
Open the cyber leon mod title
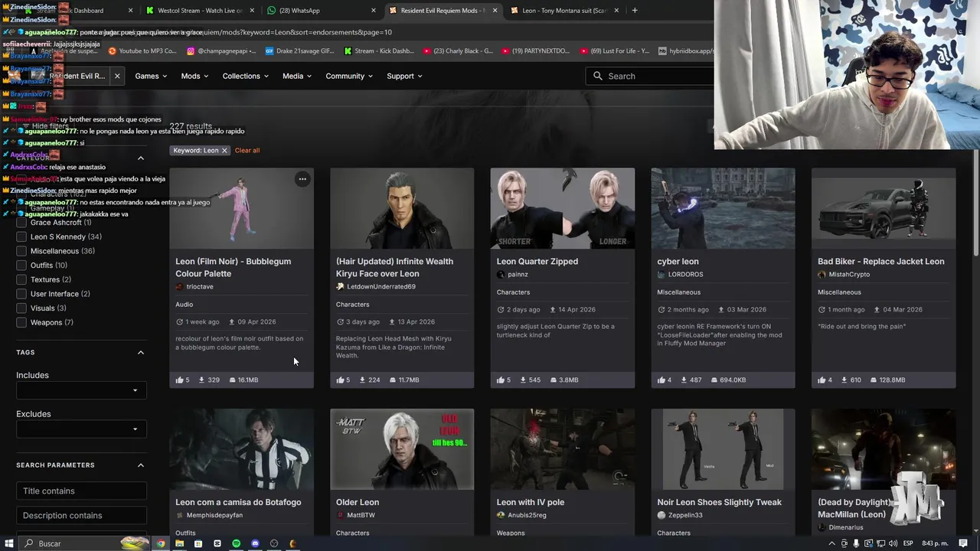(678, 262)
